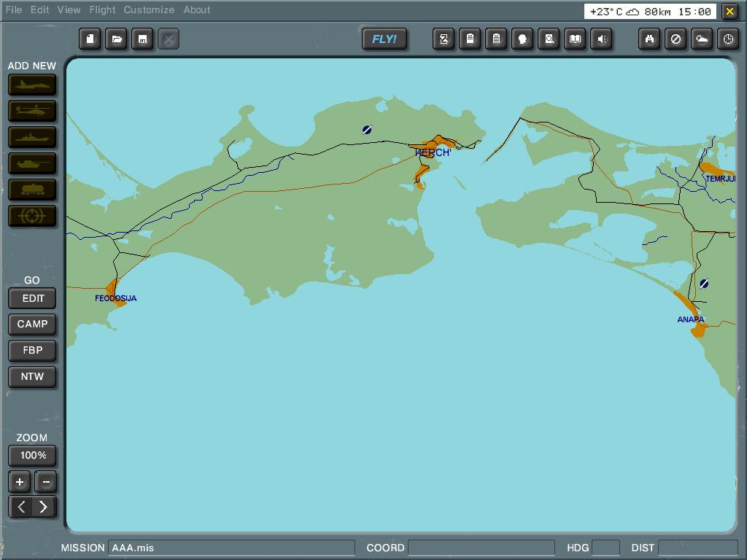Create a new mission file icon

90,39
